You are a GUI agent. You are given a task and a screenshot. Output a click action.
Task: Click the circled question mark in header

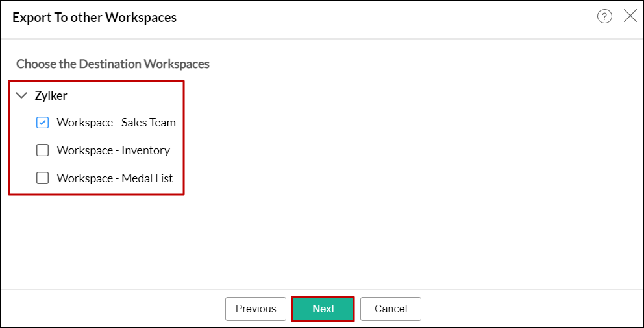(x=604, y=17)
